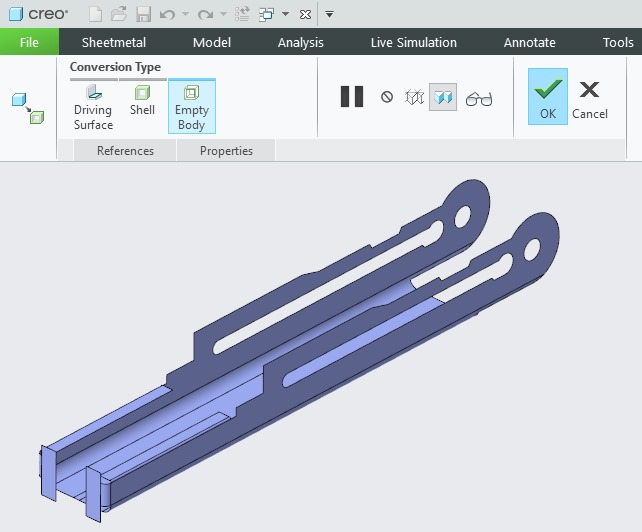Click the Verify glasses icon

click(479, 99)
